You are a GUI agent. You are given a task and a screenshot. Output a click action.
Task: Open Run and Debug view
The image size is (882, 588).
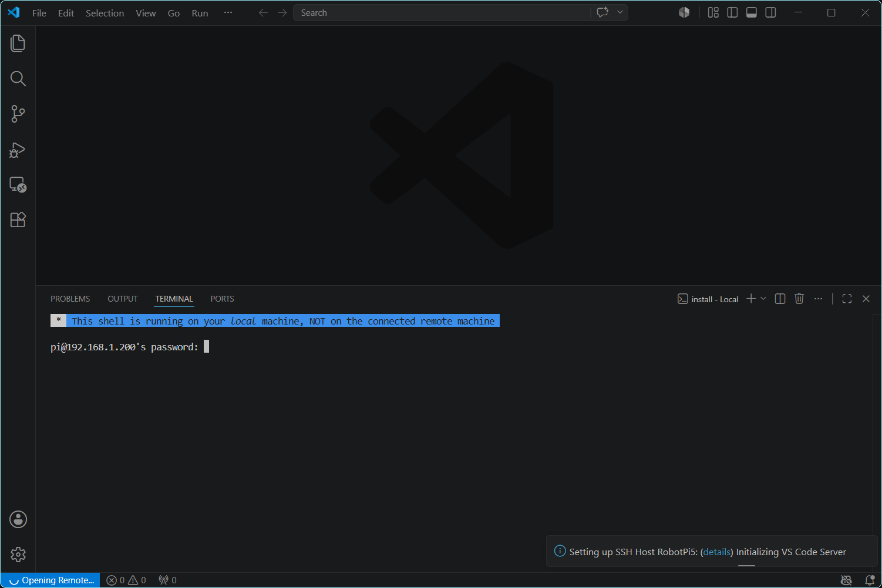pos(18,150)
